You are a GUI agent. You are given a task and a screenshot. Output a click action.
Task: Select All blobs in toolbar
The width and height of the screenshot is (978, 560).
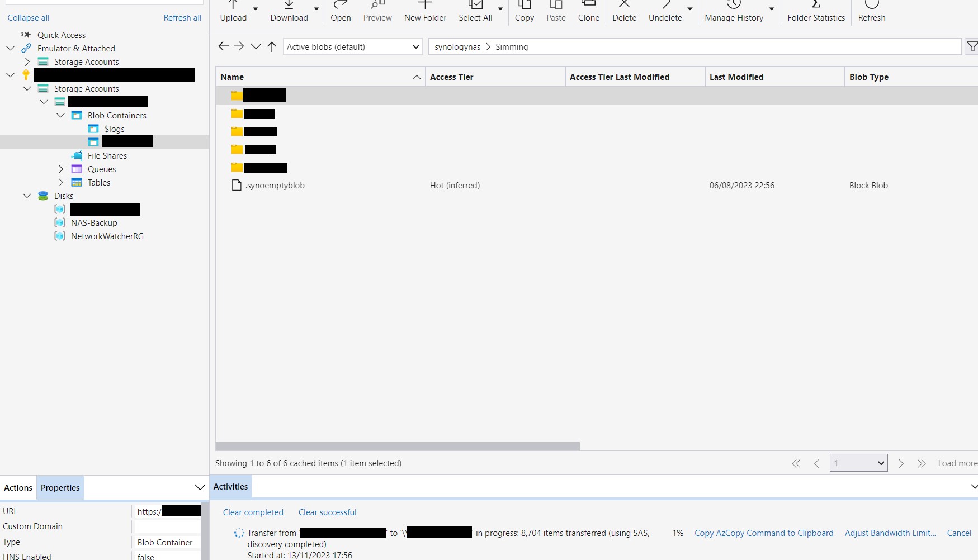(x=475, y=11)
